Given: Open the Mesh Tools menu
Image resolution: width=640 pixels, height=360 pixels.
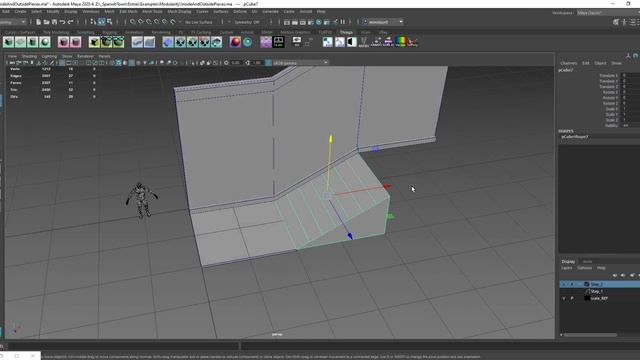Looking at the screenshot, I should (152, 11).
